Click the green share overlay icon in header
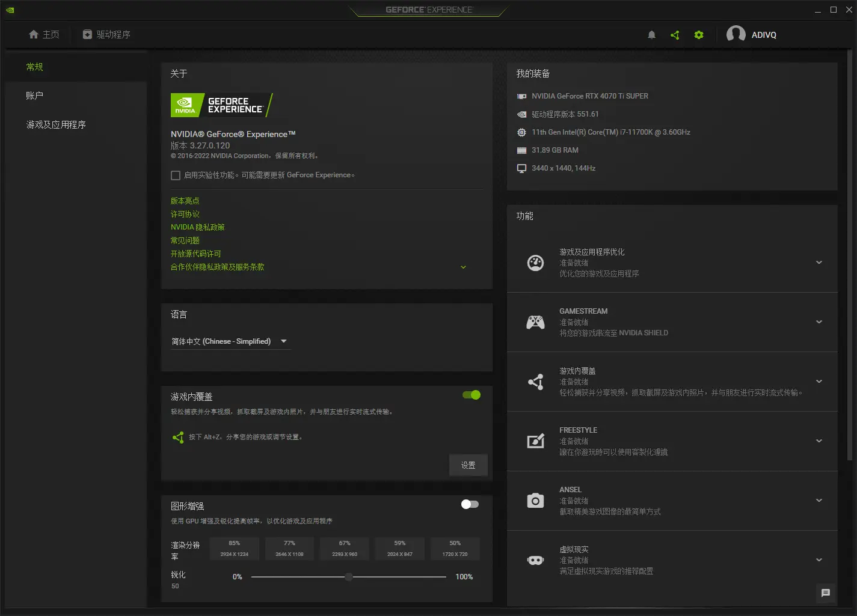The image size is (857, 616). 675,35
